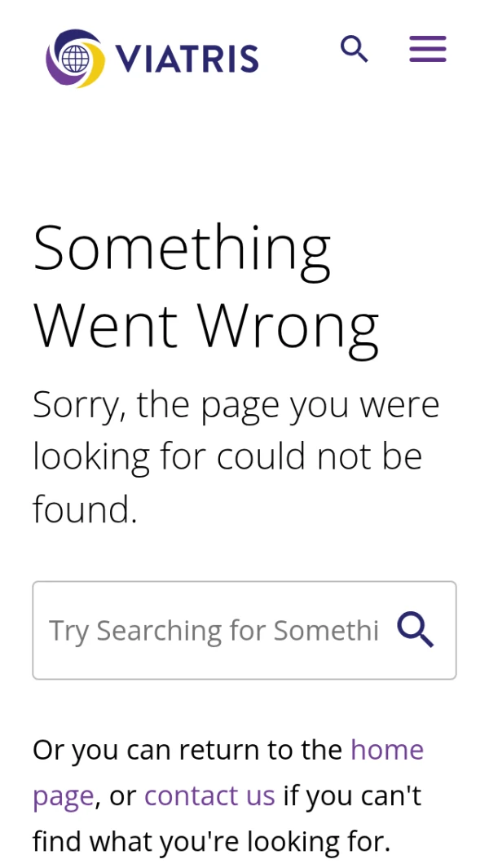The image size is (489, 868).
Task: Click the VIATRIS wordmark text
Action: pos(187,59)
